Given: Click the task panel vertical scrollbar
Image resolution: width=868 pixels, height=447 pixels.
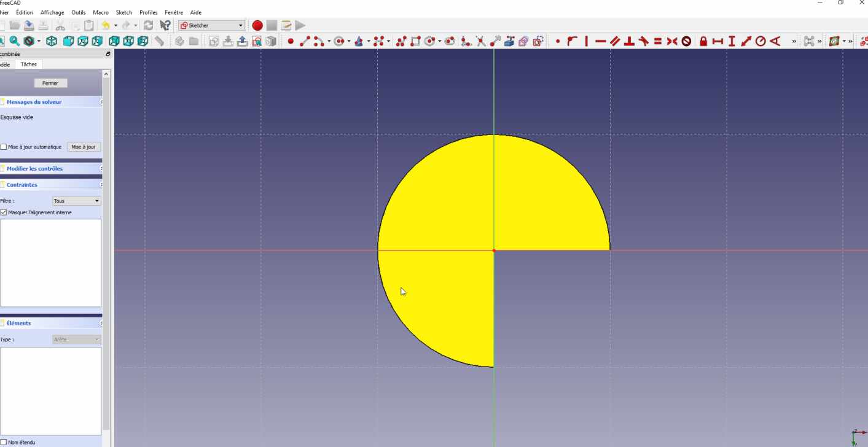Looking at the screenshot, I should [x=106, y=254].
